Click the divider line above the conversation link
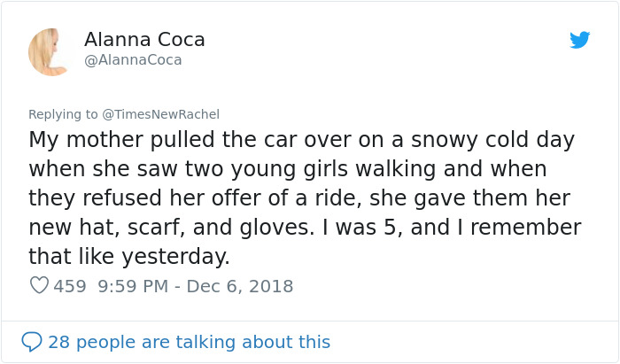 tap(310, 321)
